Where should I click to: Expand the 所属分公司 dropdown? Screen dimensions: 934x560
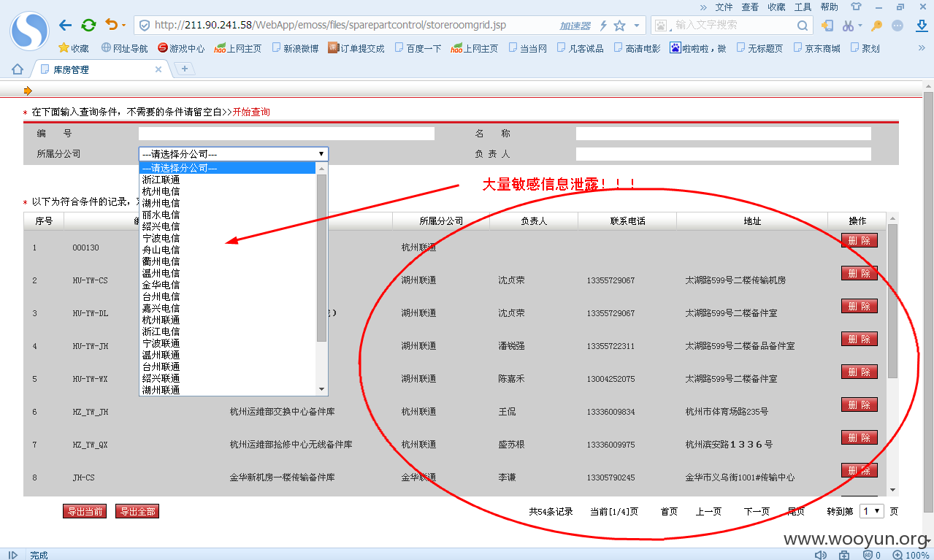click(x=234, y=154)
